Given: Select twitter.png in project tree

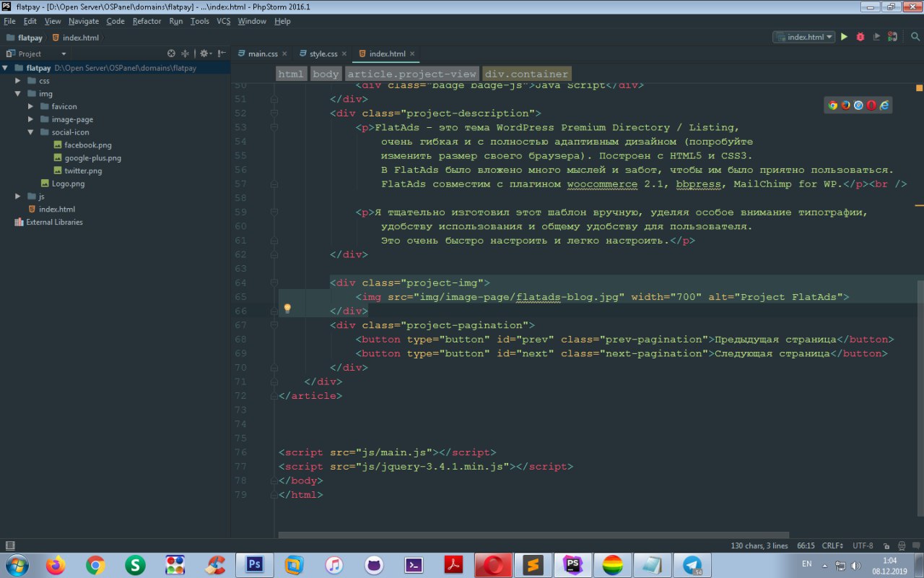Looking at the screenshot, I should pyautogui.click(x=83, y=171).
